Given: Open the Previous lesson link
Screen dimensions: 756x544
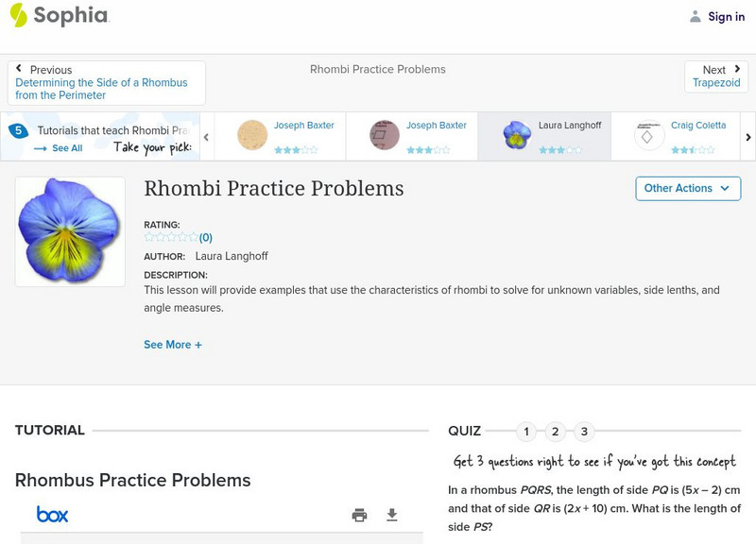Looking at the screenshot, I should pos(106,83).
